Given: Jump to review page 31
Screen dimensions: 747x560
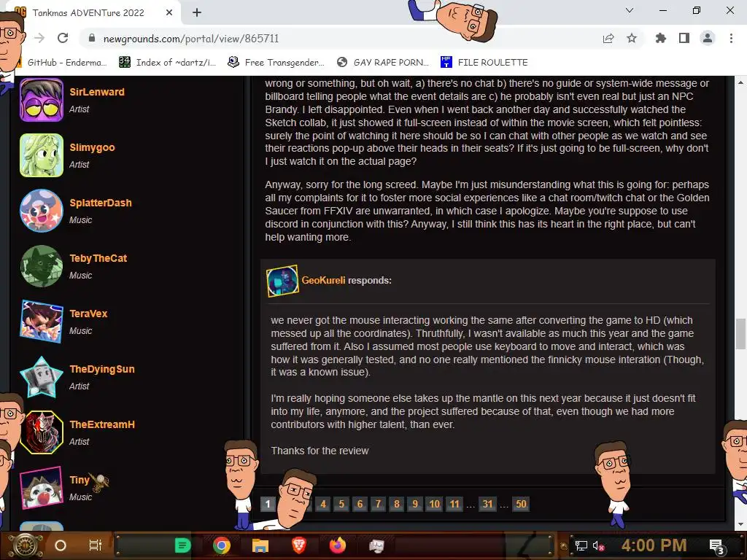Looking at the screenshot, I should (x=487, y=504).
